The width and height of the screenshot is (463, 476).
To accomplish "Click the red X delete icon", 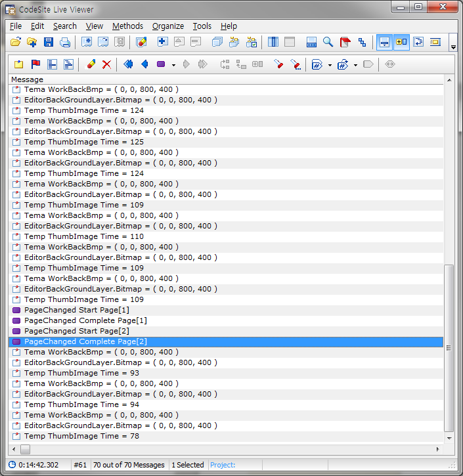I will point(106,64).
